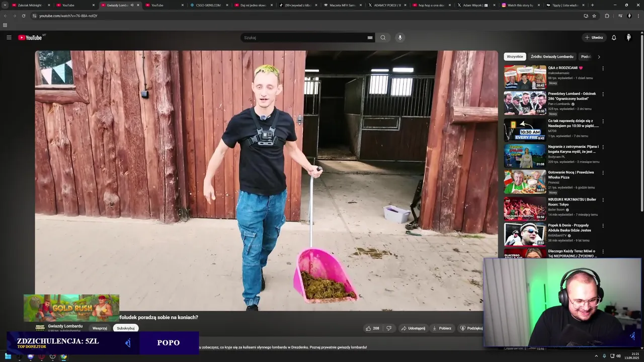Open the apps grid in bookmarks bar
Viewport: 644px width, 362px height.
tap(5, 25)
